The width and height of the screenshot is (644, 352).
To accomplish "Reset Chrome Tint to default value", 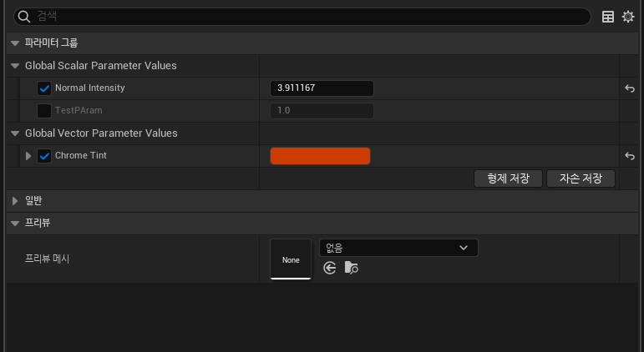I will [630, 156].
